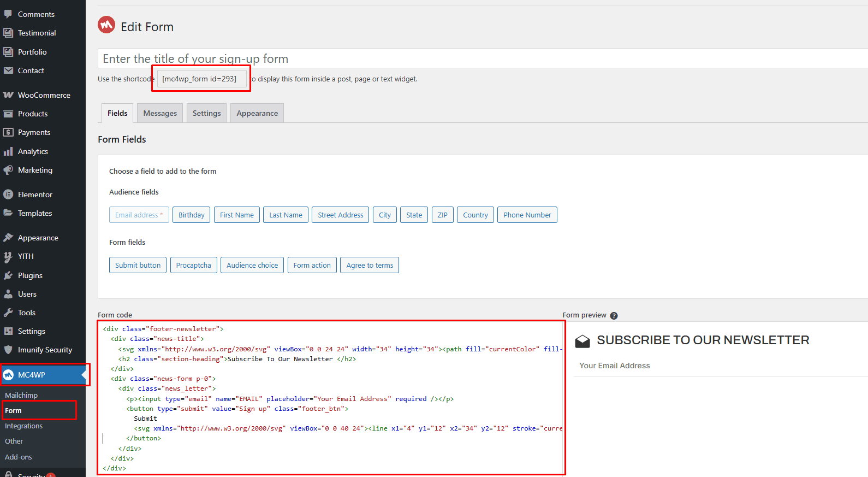Add the Agree to terms field
Image resolution: width=868 pixels, height=477 pixels.
tap(370, 265)
